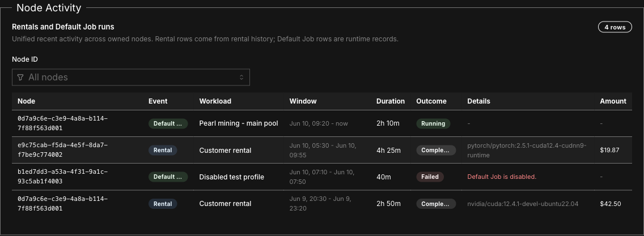Click the Amount column header
644x236 pixels.
(613, 101)
